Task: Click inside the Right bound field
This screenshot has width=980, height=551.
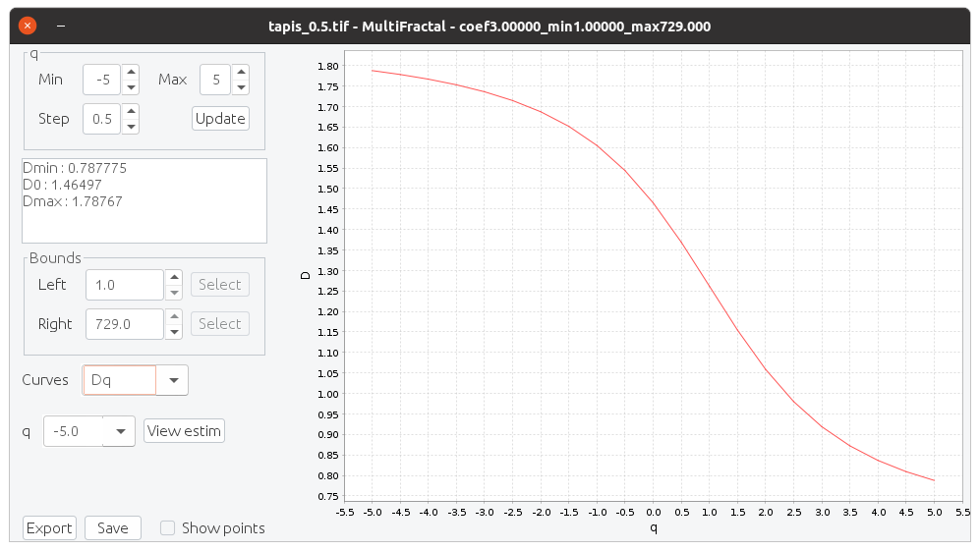Action: coord(124,324)
